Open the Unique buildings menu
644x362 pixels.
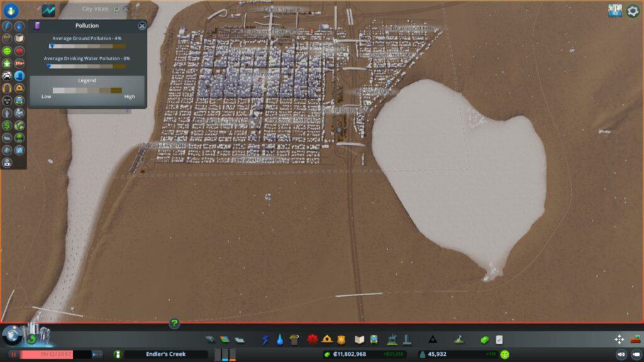pos(407,339)
